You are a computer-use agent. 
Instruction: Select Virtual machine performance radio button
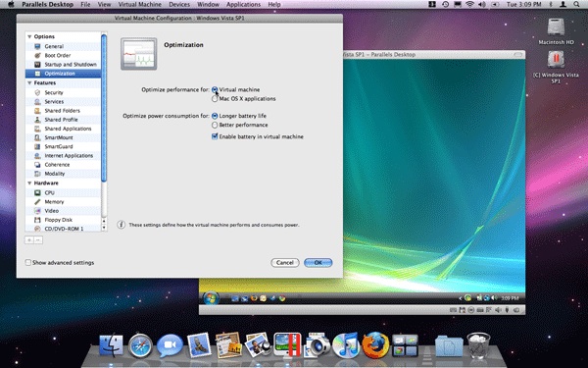click(x=215, y=89)
